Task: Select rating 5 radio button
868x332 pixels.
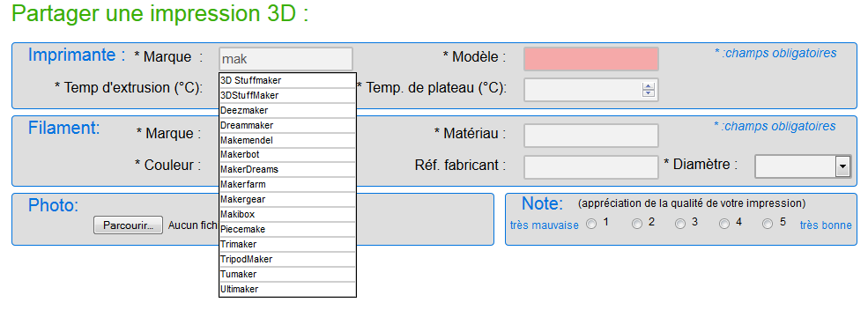Action: point(768,224)
